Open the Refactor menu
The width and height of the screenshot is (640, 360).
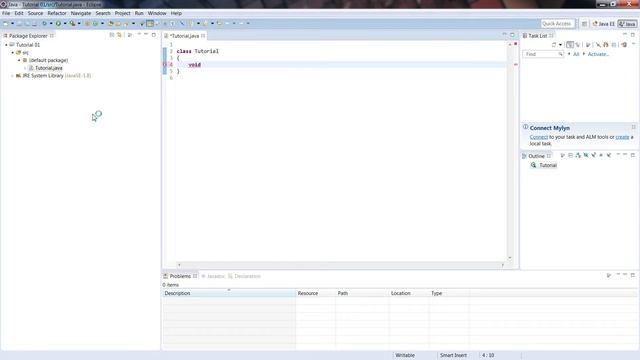coord(57,13)
